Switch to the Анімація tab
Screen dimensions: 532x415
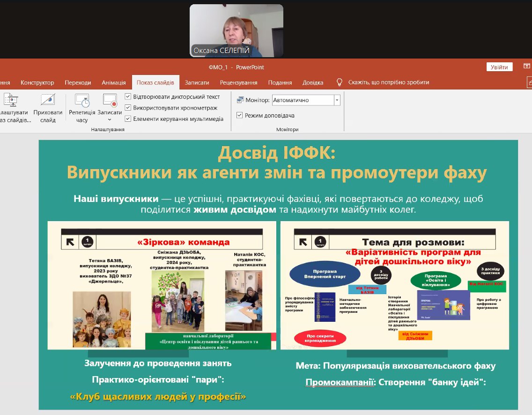click(114, 82)
